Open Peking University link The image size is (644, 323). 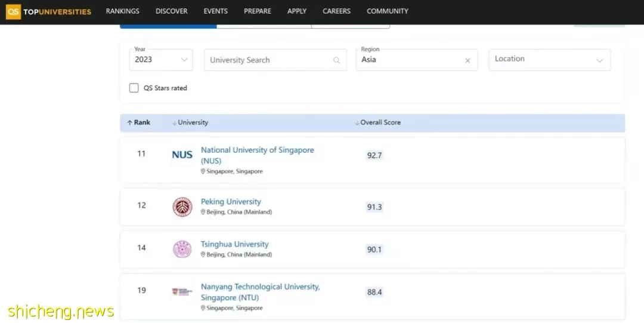(x=231, y=202)
